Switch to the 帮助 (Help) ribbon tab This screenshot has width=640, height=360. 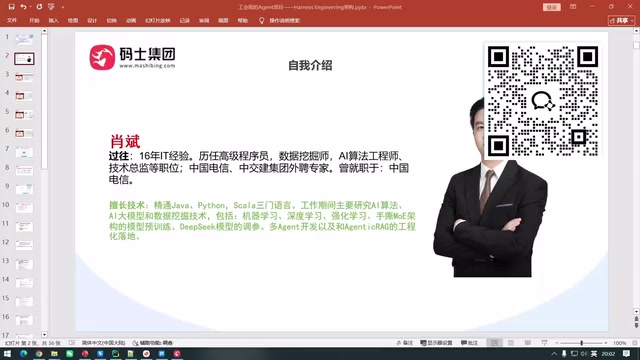[242, 20]
